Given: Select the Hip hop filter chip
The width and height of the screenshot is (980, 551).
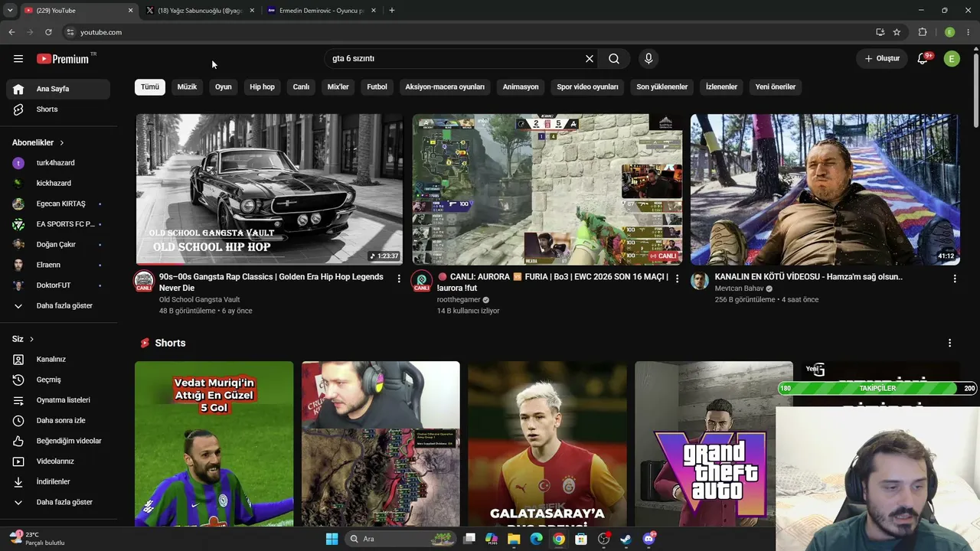Looking at the screenshot, I should [x=262, y=87].
